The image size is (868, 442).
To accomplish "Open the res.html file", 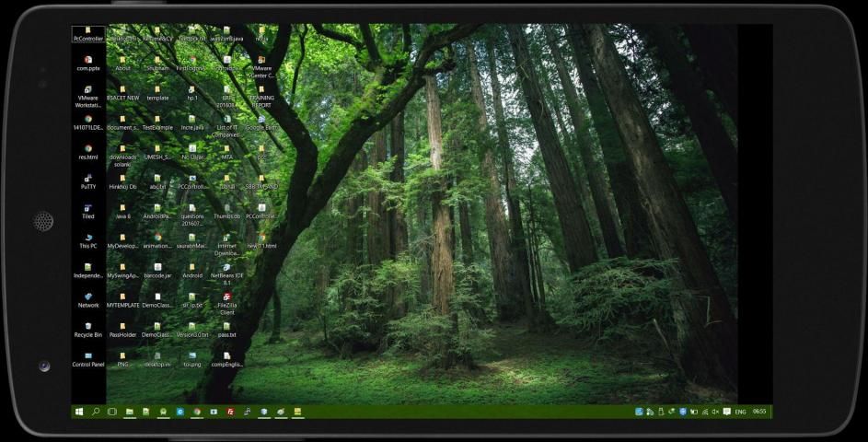I will click(x=87, y=149).
